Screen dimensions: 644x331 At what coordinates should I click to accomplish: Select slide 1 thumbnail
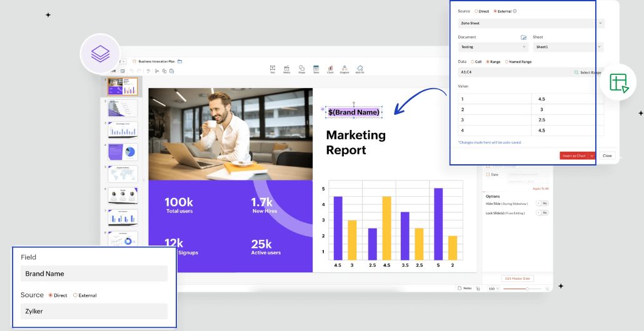pos(123,87)
